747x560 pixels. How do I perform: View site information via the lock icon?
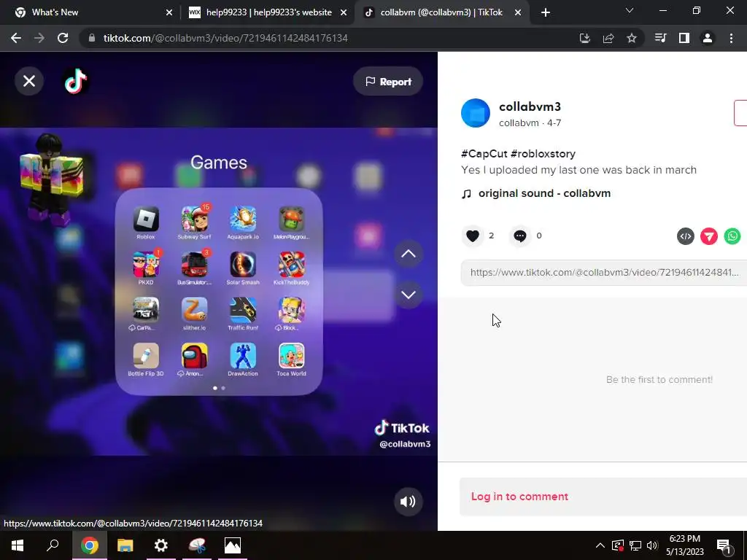[91, 38]
